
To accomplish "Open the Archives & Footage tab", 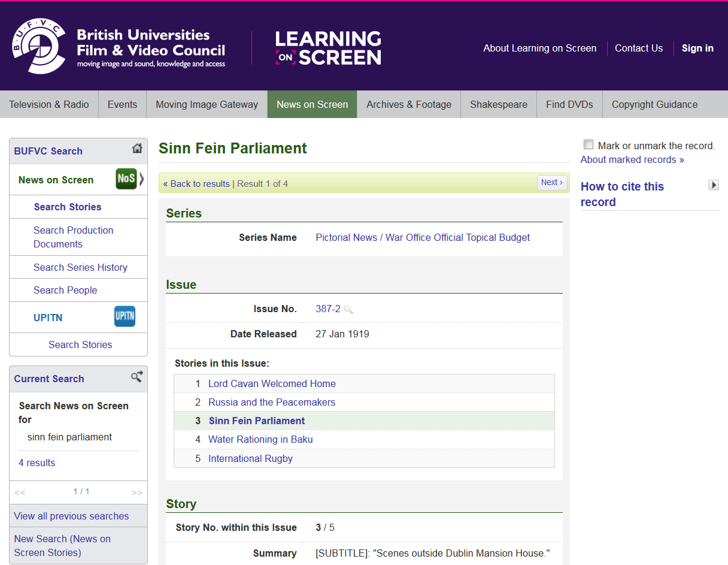I will [x=409, y=104].
